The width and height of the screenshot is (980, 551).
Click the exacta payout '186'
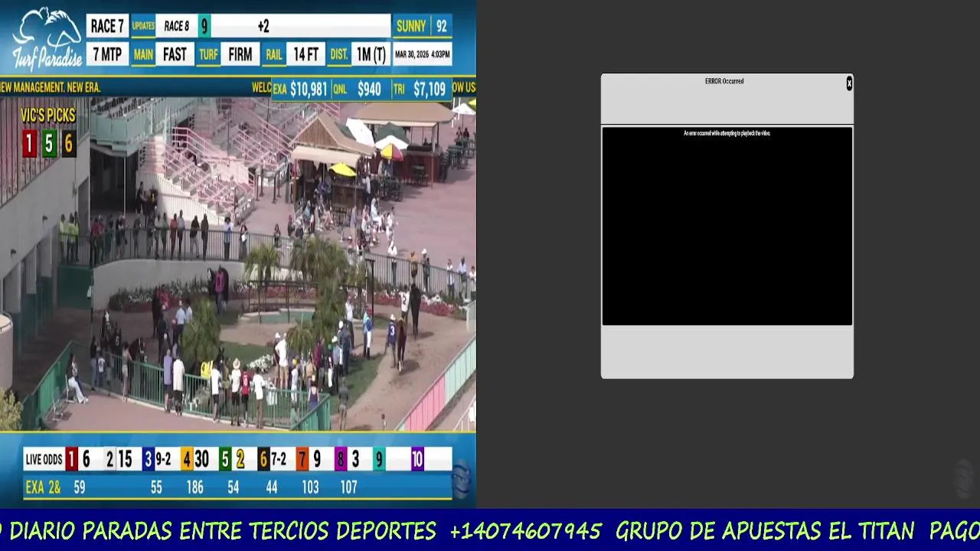coord(194,487)
